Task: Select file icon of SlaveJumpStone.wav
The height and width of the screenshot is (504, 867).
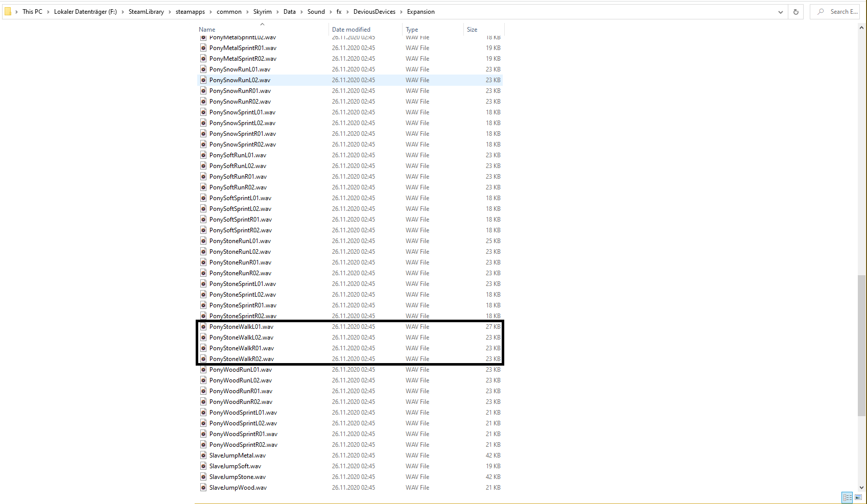Action: 203,477
